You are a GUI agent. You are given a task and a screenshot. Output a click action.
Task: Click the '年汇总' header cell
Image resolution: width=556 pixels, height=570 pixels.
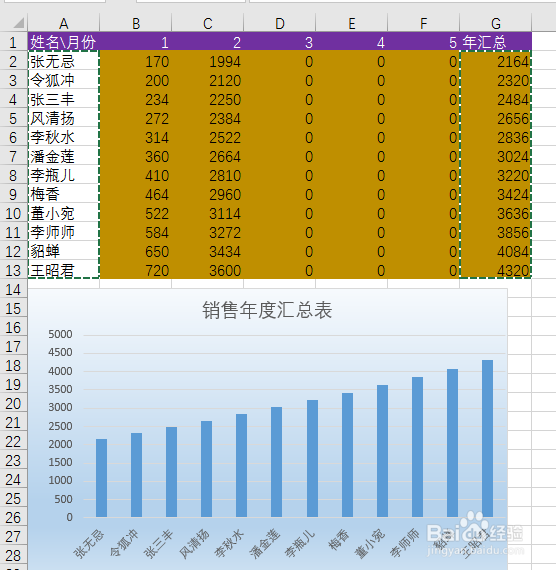tap(496, 42)
